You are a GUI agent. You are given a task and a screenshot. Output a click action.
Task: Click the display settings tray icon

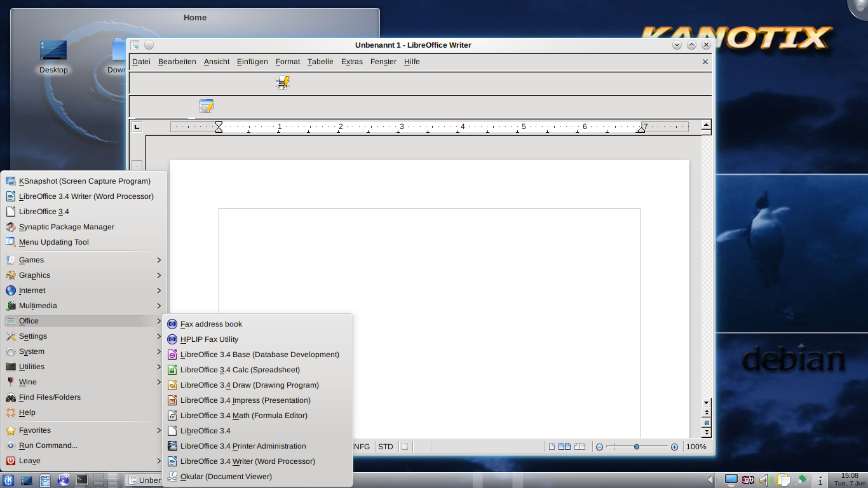point(731,480)
